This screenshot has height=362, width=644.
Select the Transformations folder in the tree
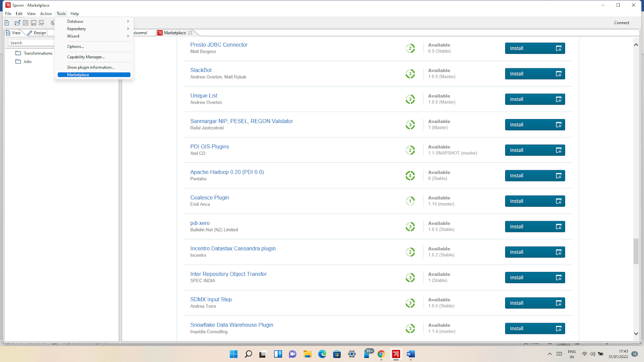pos(34,53)
